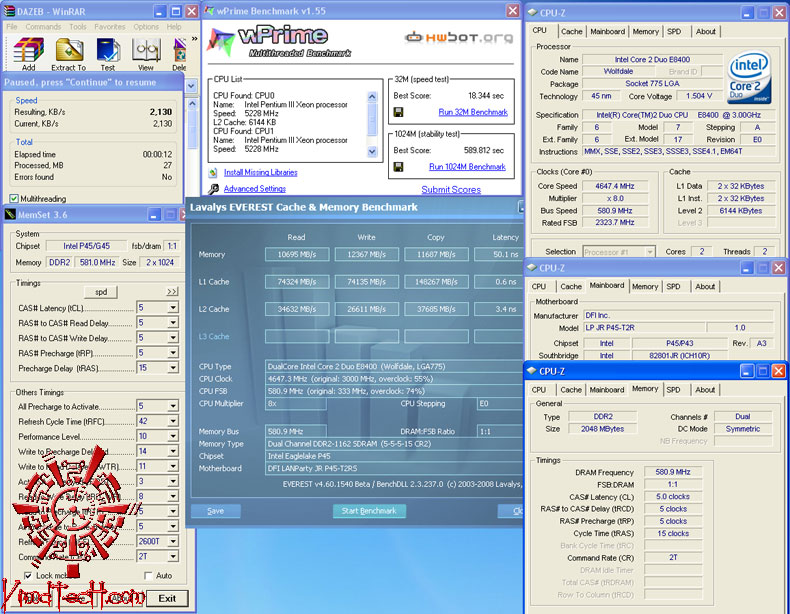
Task: Open CAS# Latency (tCL) dropdown
Action: tap(173, 308)
